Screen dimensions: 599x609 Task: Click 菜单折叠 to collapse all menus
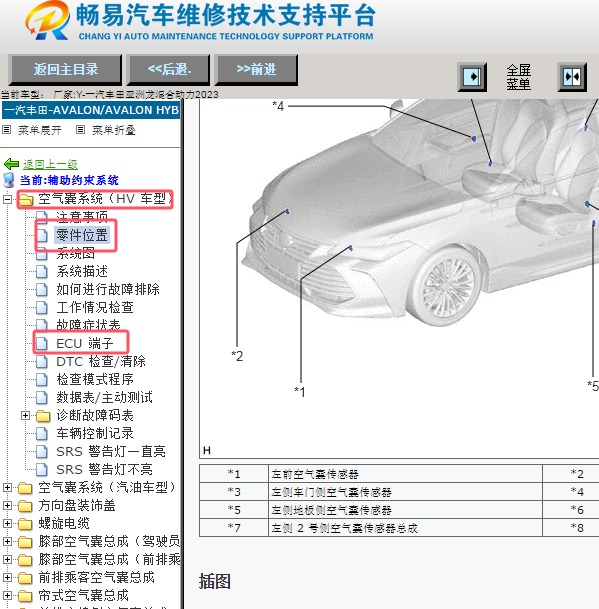[113, 130]
